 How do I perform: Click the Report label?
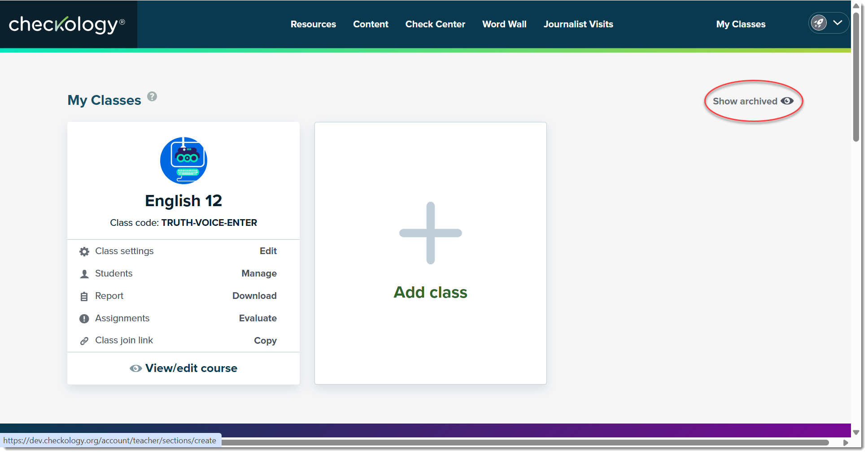pos(109,296)
